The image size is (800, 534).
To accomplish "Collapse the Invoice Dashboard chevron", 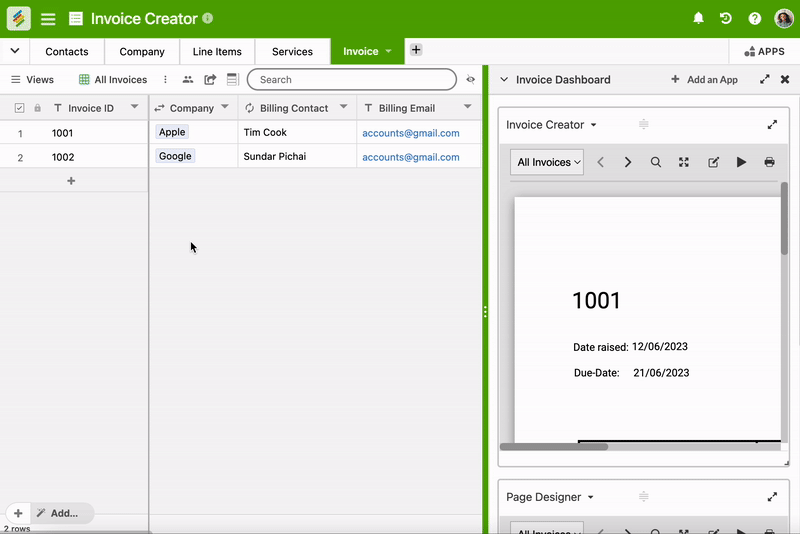I will 504,80.
